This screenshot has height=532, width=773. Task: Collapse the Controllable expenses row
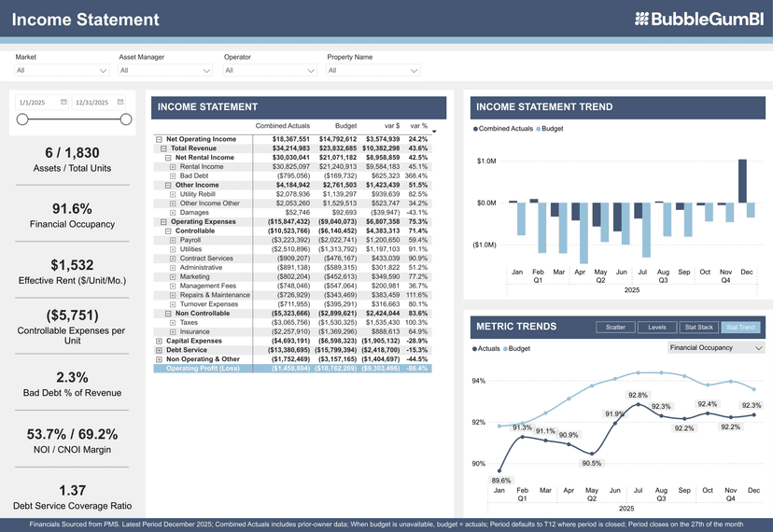168,231
